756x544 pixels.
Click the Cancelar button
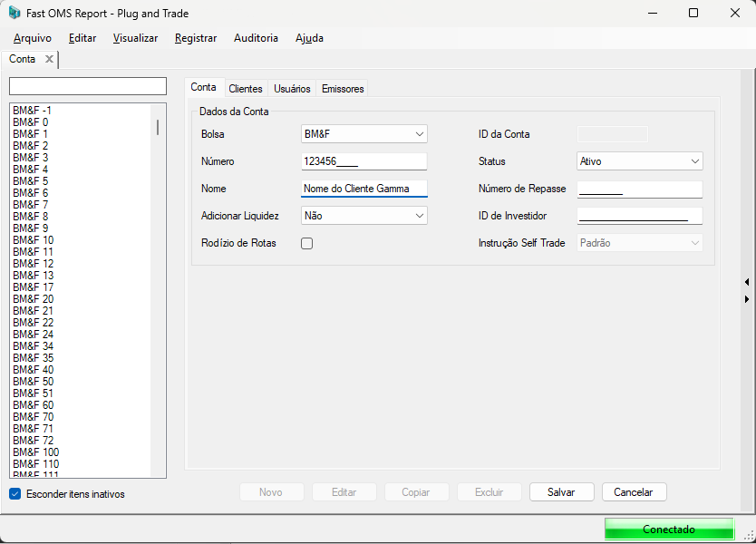[x=634, y=492]
